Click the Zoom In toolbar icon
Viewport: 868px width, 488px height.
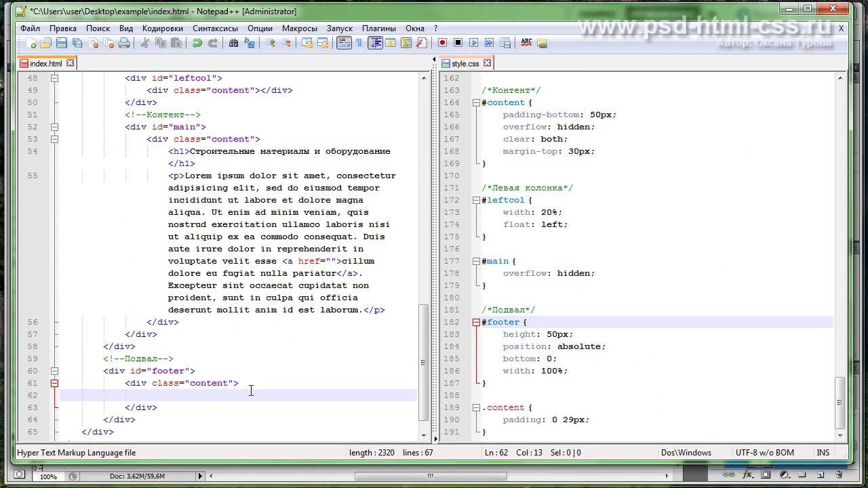(271, 43)
